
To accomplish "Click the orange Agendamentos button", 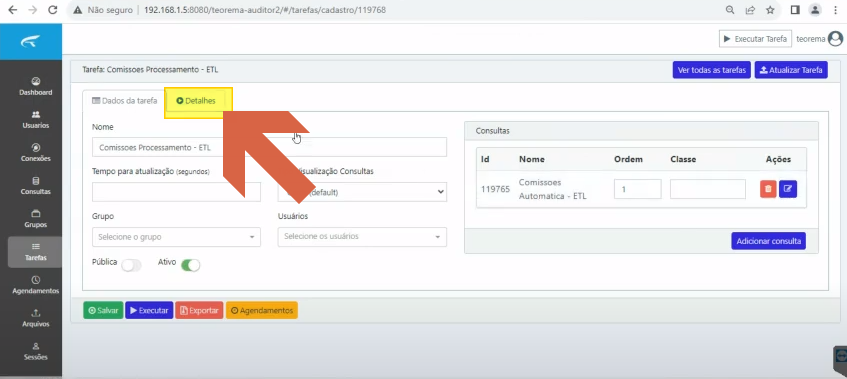I will (261, 310).
